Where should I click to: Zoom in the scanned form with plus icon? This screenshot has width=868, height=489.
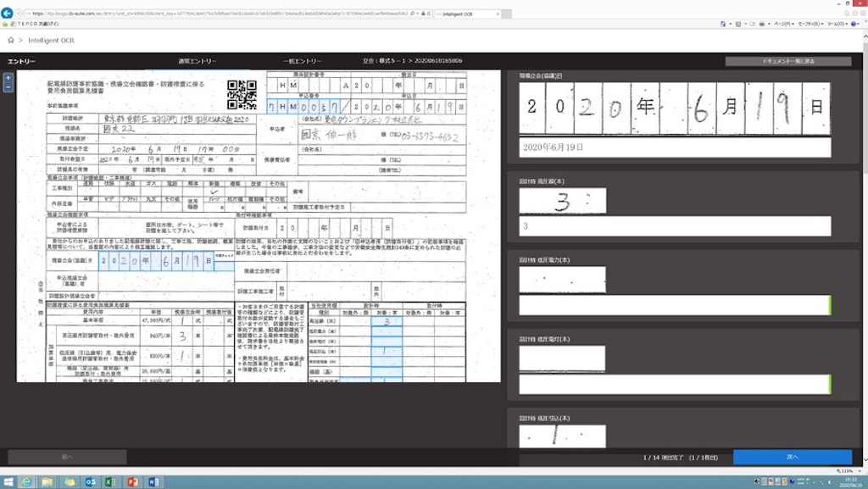[x=8, y=78]
